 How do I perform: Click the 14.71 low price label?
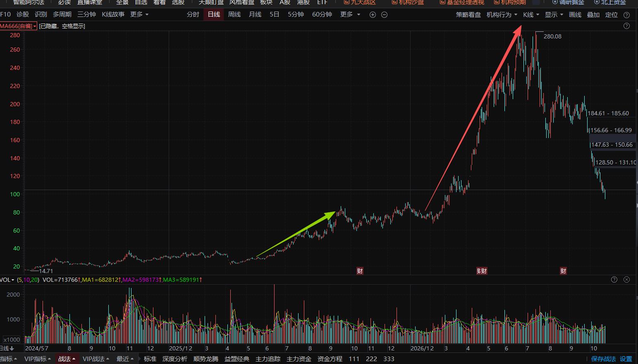pyautogui.click(x=46, y=271)
